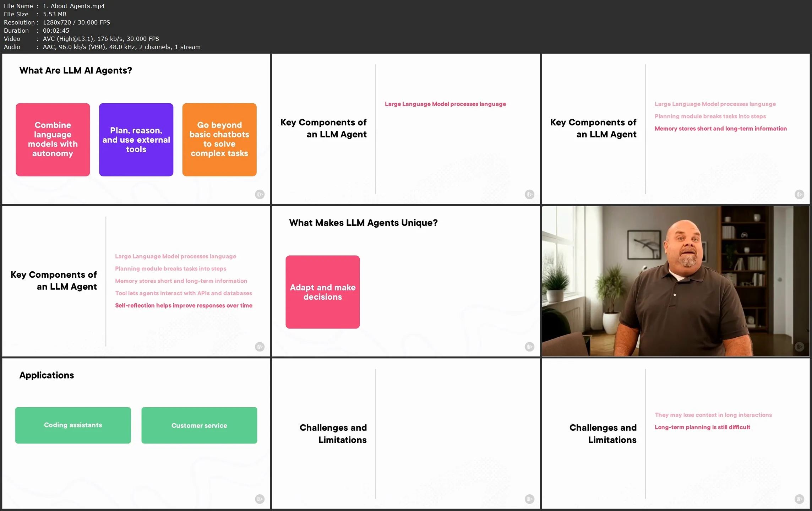Click the highlighted 'Large Language Model processes language' bullet on the one-bullet slide

click(445, 104)
